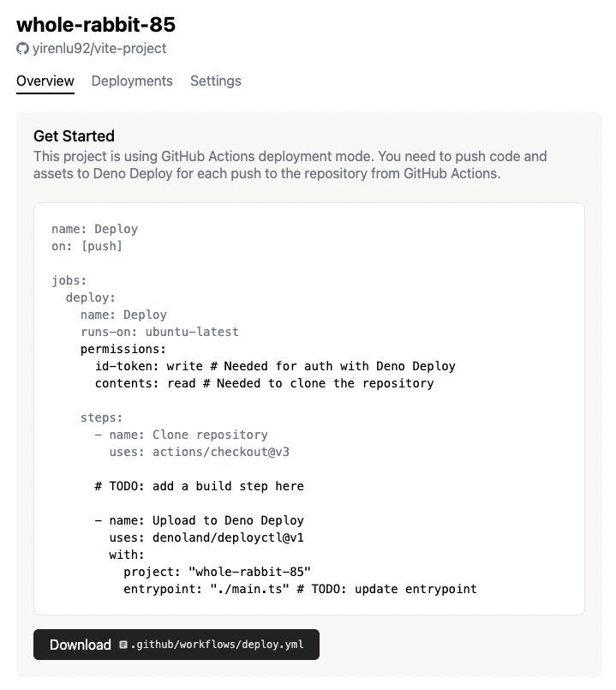Click the ./main.ts entrypoint text
Viewport: 616px width, 690px height.
tap(240, 589)
